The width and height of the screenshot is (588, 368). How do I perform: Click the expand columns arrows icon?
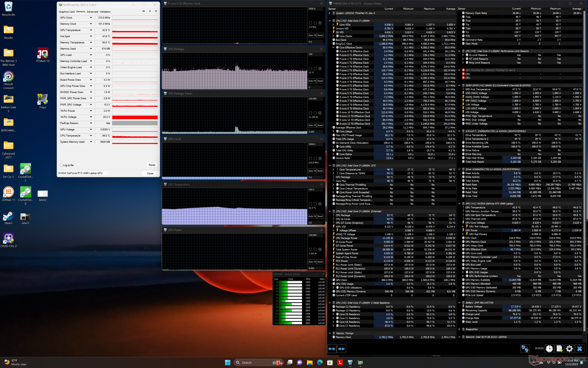[332, 349]
